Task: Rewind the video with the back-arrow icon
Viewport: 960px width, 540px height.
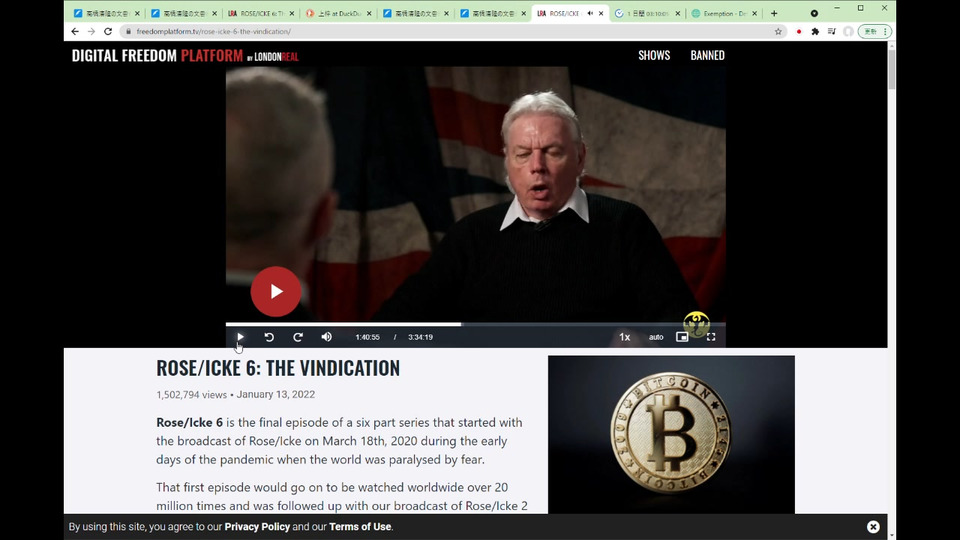Action: click(x=269, y=337)
